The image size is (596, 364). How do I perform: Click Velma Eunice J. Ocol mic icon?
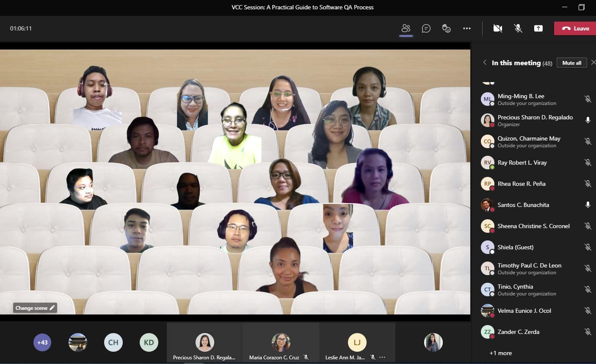pos(588,311)
